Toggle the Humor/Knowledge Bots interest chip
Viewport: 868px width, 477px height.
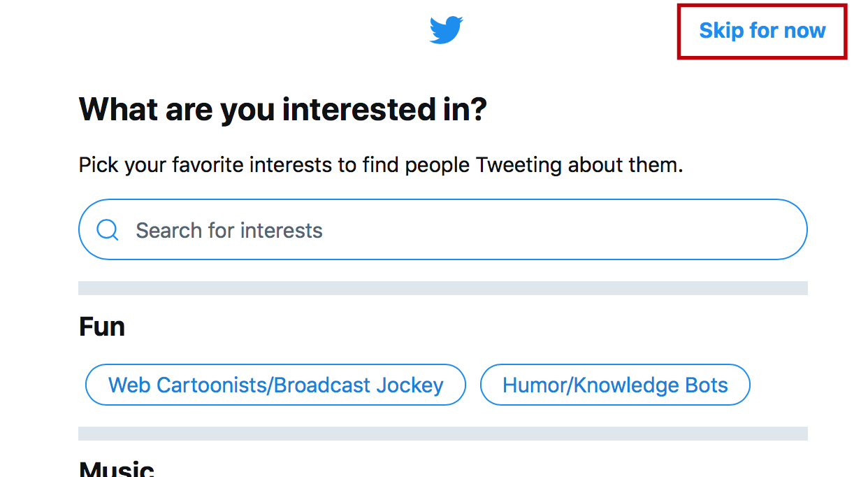click(615, 385)
